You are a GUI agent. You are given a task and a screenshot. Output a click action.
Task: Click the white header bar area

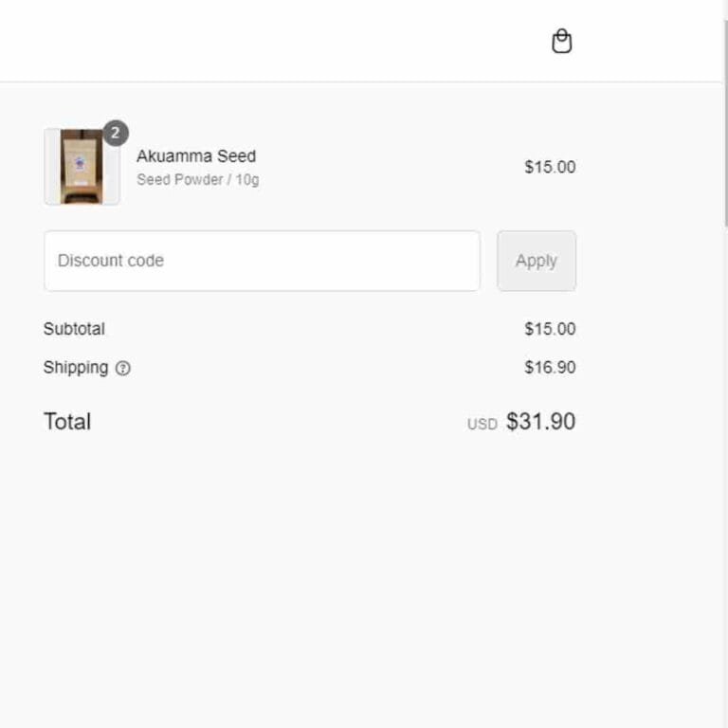(x=279, y=41)
